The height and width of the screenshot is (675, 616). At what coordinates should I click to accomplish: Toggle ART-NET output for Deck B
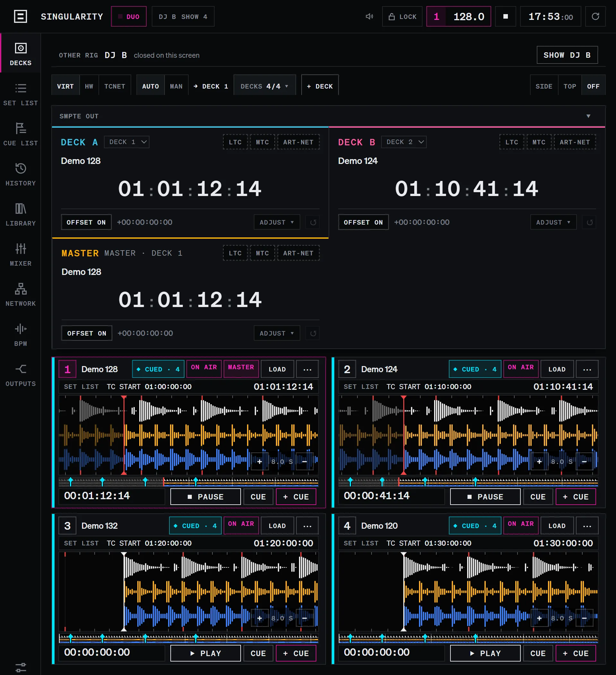[x=575, y=142]
